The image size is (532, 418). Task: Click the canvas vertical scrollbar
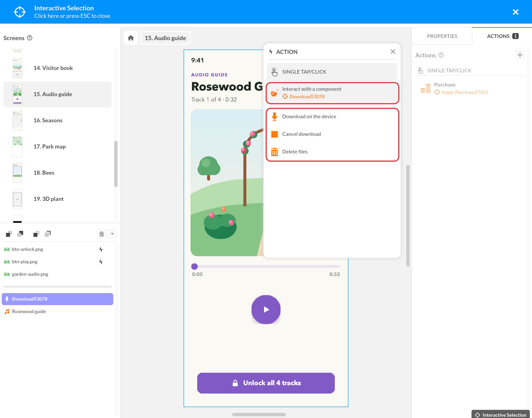[x=408, y=216]
